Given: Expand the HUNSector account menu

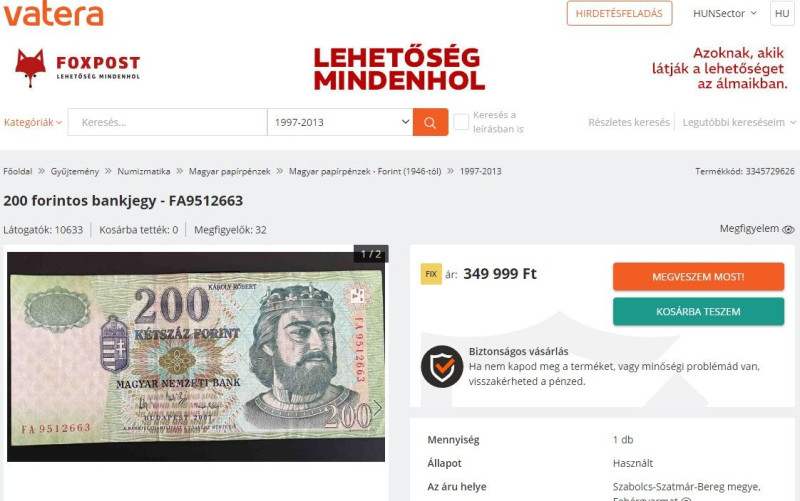Looking at the screenshot, I should coord(724,14).
